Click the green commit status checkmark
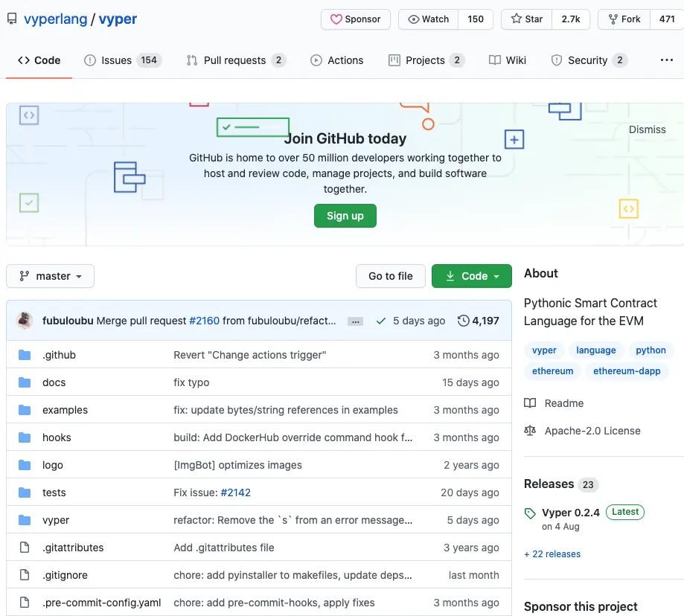The height and width of the screenshot is (616, 684). [x=381, y=321]
